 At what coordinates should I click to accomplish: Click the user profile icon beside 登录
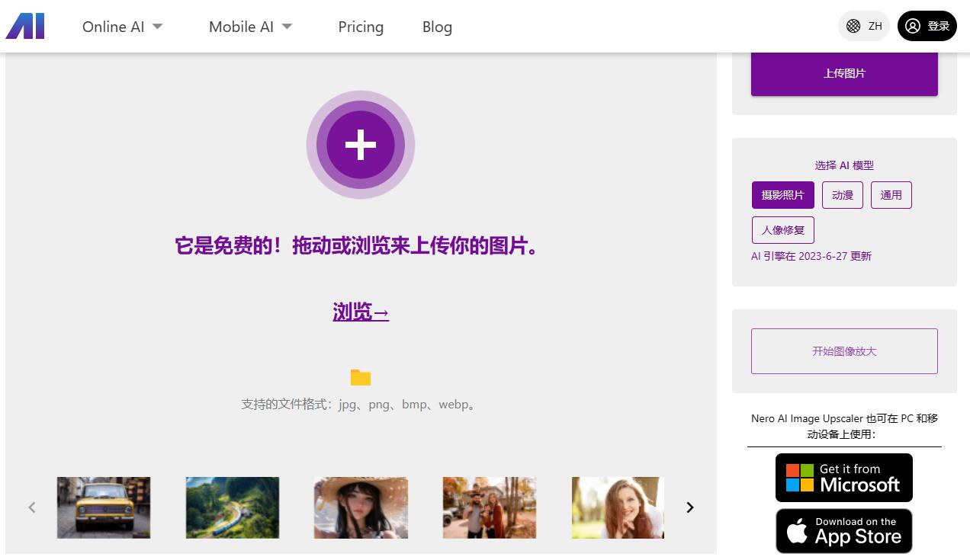coord(913,26)
